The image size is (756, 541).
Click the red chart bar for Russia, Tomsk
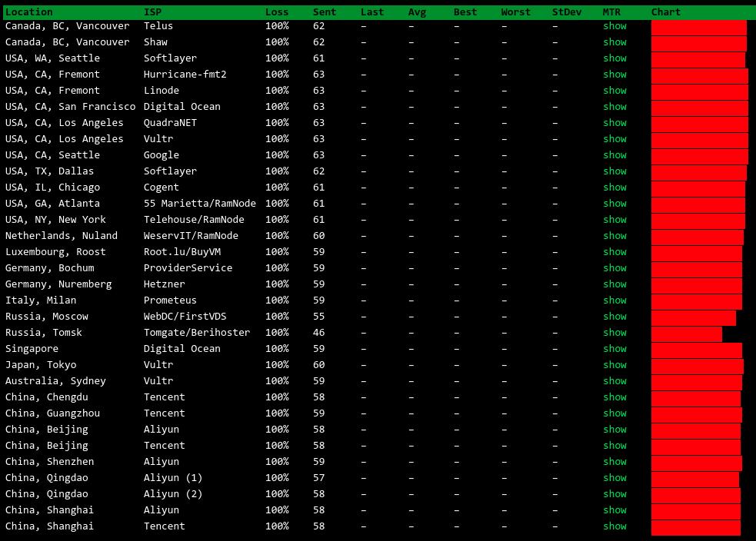[687, 334]
